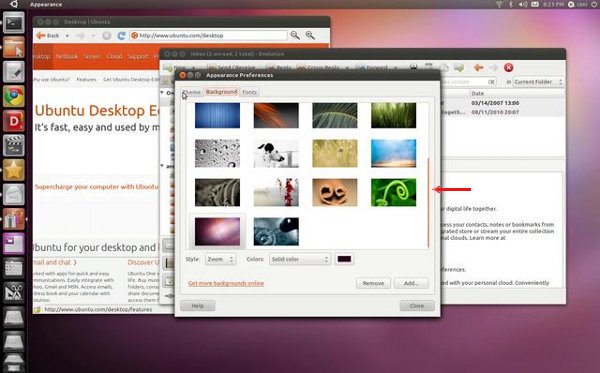
Task: Open the Style dropdown set to Zoom
Action: [x=220, y=259]
